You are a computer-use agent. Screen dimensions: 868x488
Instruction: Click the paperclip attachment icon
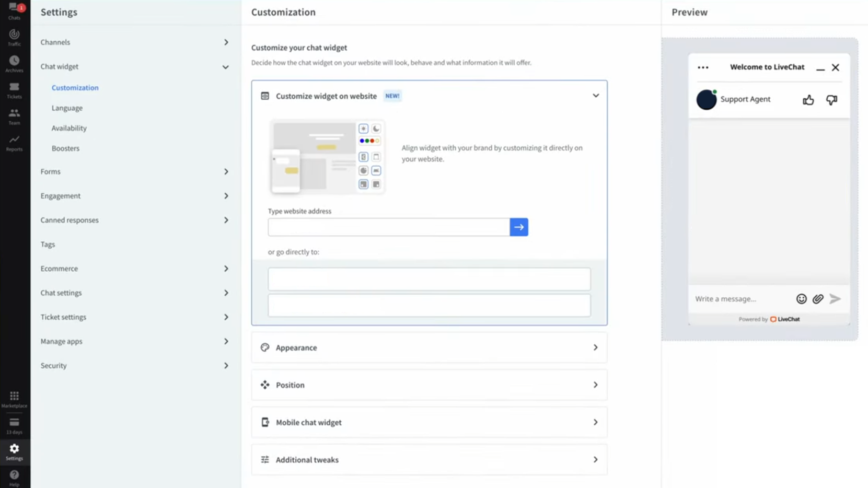[x=818, y=299]
